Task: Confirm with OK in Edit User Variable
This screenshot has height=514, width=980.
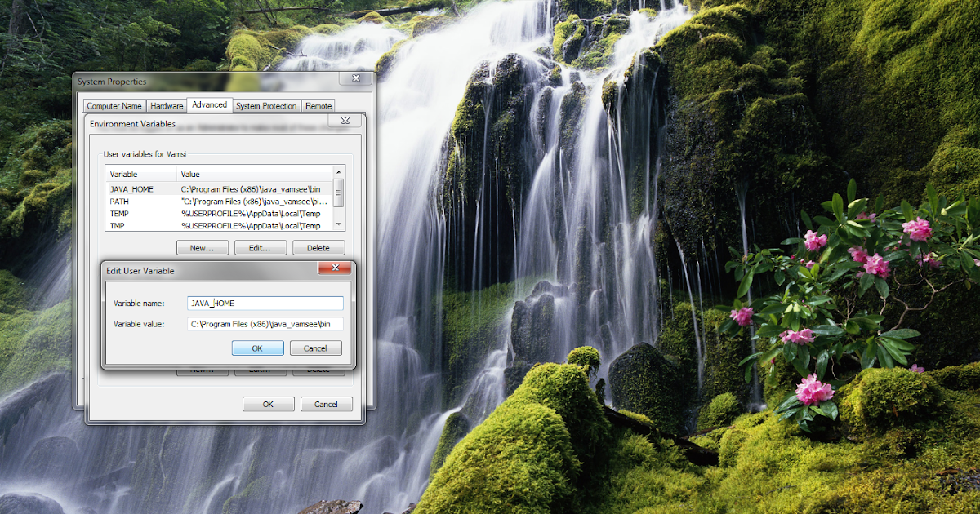Action: 257,348
